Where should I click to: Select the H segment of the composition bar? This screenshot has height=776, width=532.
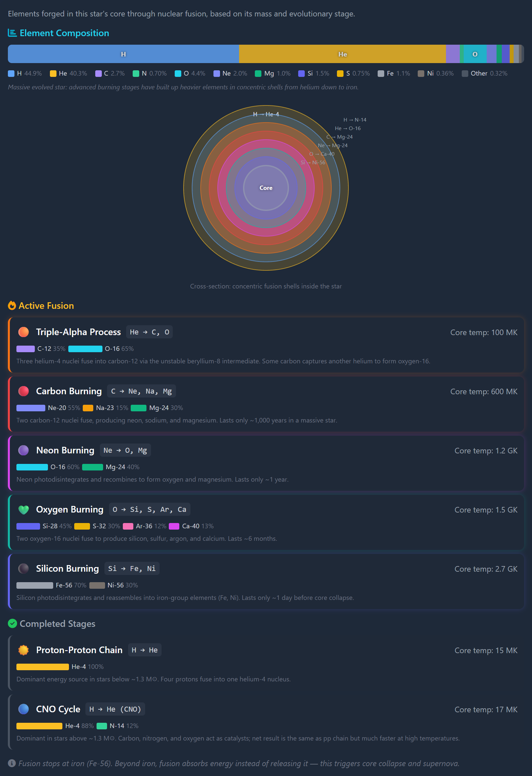(123, 54)
